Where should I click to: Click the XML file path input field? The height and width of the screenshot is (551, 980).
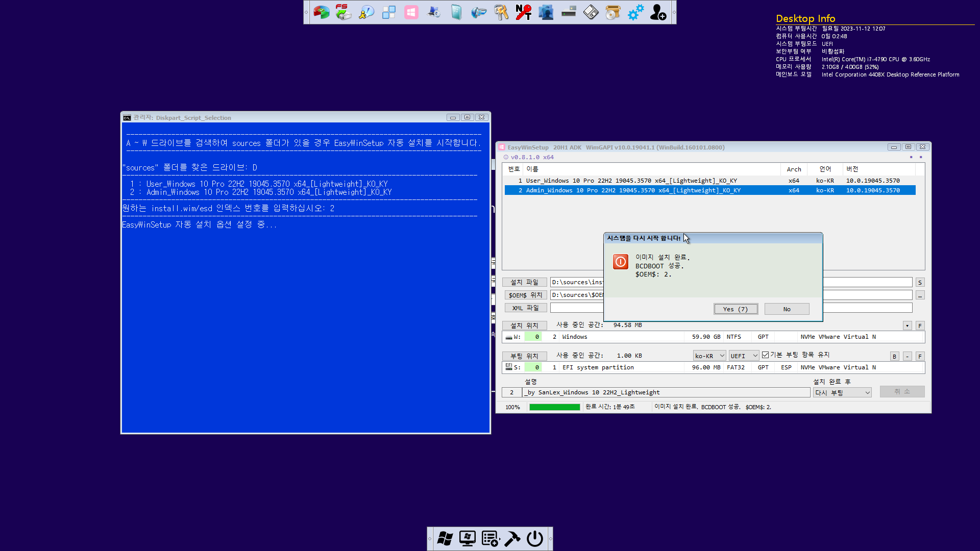(x=731, y=308)
